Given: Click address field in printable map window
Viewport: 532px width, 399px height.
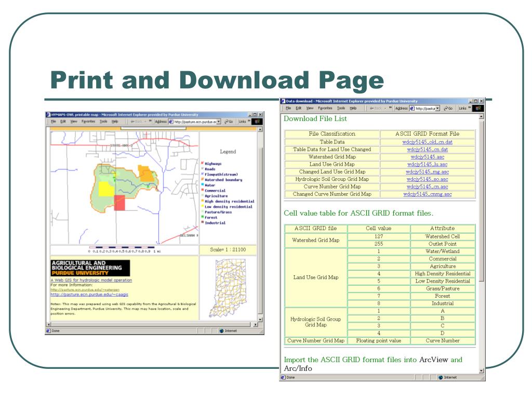Looking at the screenshot, I should coord(195,122).
